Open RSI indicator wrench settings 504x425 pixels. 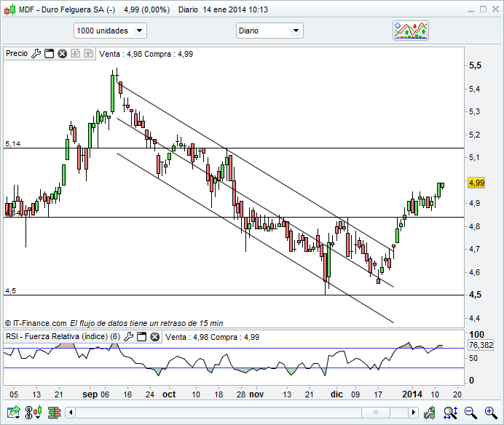tap(129, 337)
